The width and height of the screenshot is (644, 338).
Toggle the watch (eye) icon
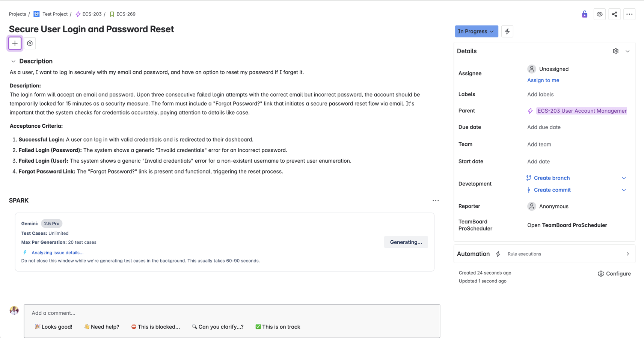pyautogui.click(x=600, y=14)
